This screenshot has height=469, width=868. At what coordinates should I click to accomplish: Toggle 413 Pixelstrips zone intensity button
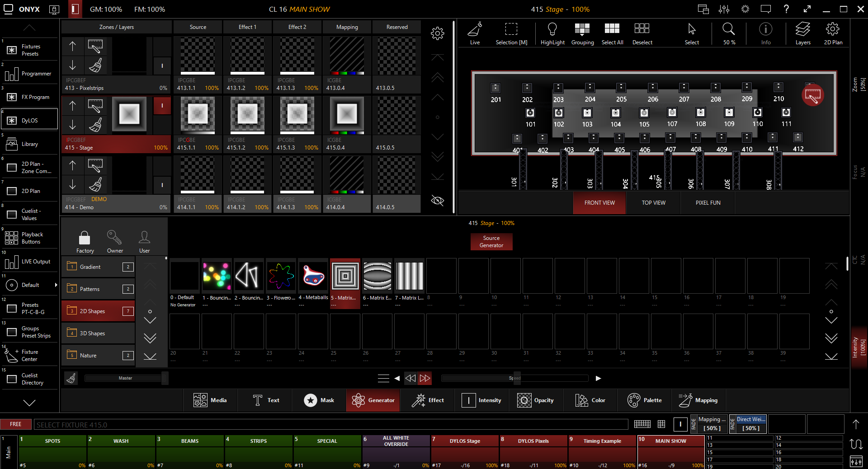(162, 66)
